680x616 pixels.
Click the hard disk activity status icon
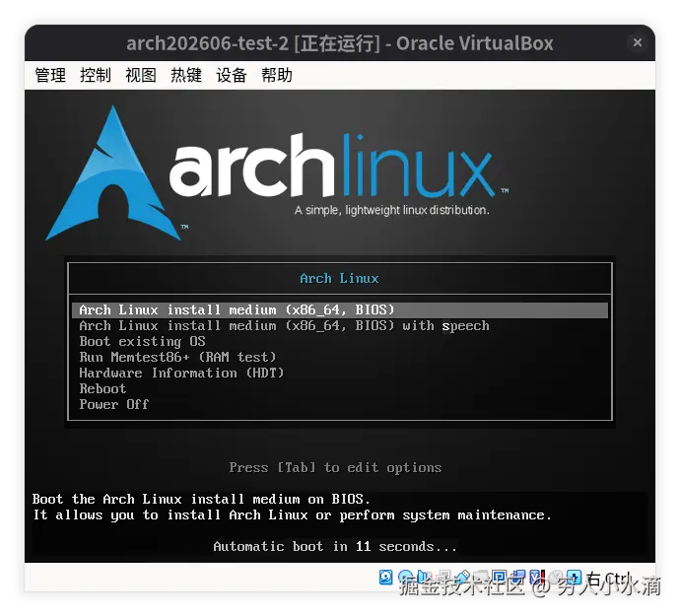pos(385,577)
